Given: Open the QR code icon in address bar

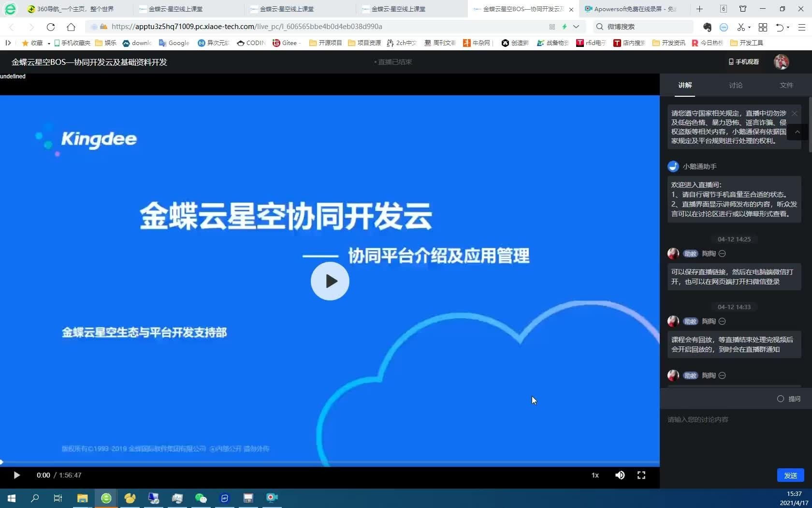Looking at the screenshot, I should pyautogui.click(x=552, y=27).
